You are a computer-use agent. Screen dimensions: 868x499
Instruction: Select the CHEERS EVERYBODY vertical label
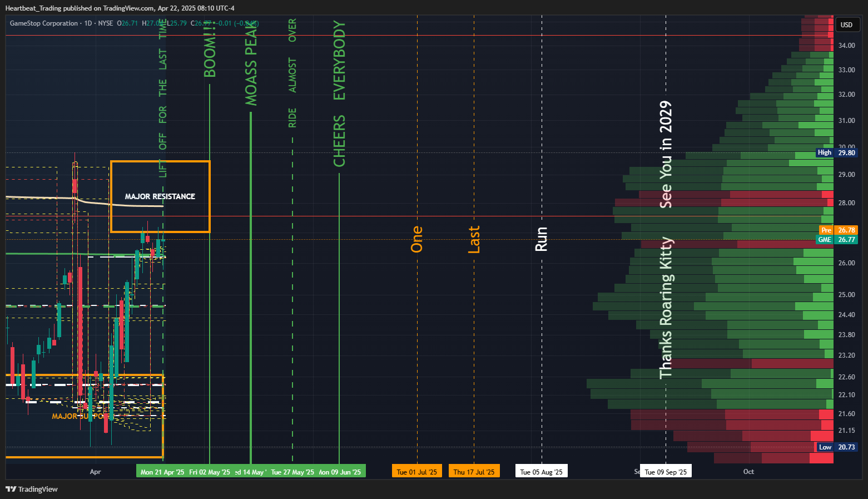pos(339,94)
